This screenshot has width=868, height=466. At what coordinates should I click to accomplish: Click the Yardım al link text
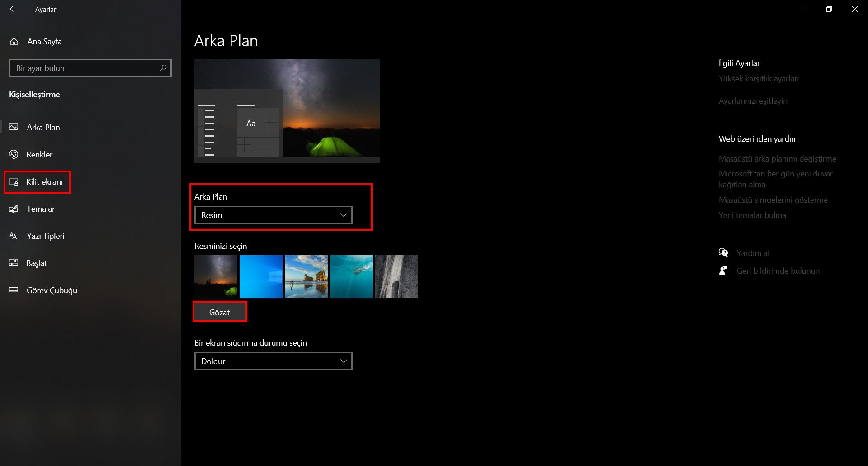753,253
